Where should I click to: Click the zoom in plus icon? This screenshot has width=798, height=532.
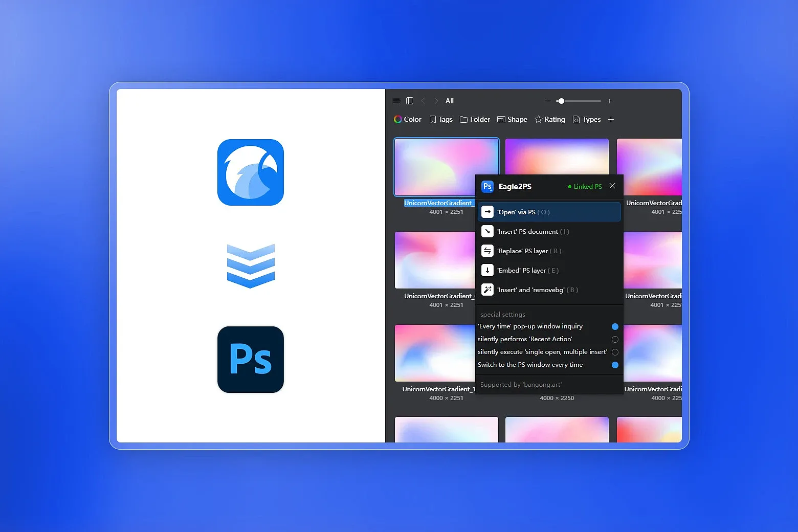click(609, 101)
